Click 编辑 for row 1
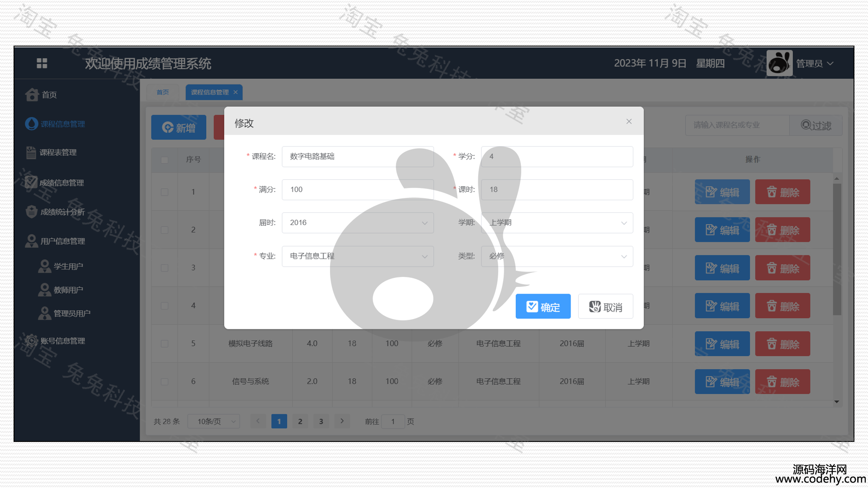This screenshot has height=488, width=868. click(722, 192)
